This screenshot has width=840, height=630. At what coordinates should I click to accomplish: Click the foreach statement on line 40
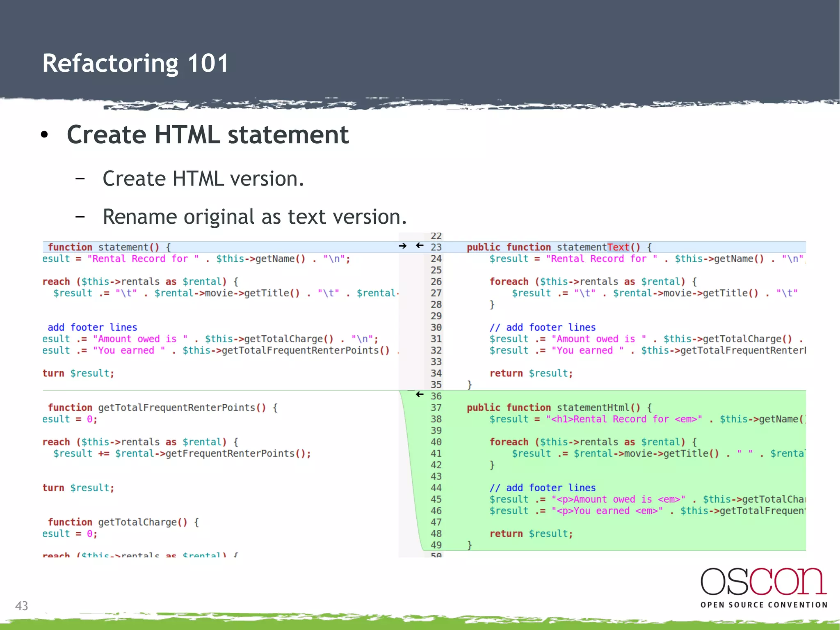(x=593, y=442)
